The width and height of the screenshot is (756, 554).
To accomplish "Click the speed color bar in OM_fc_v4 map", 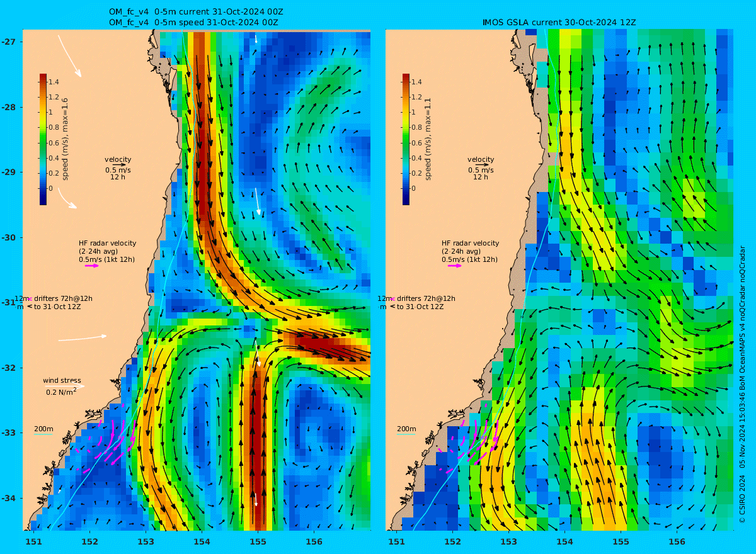I will pos(43,139).
